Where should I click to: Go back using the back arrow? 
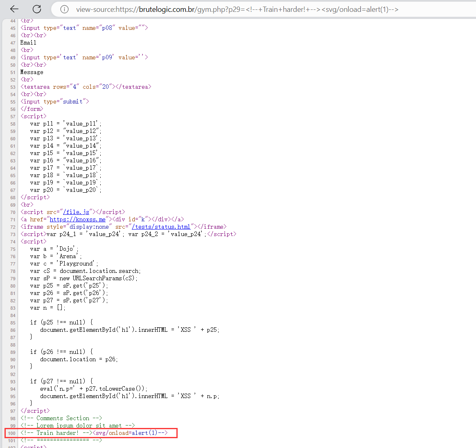pos(14,9)
